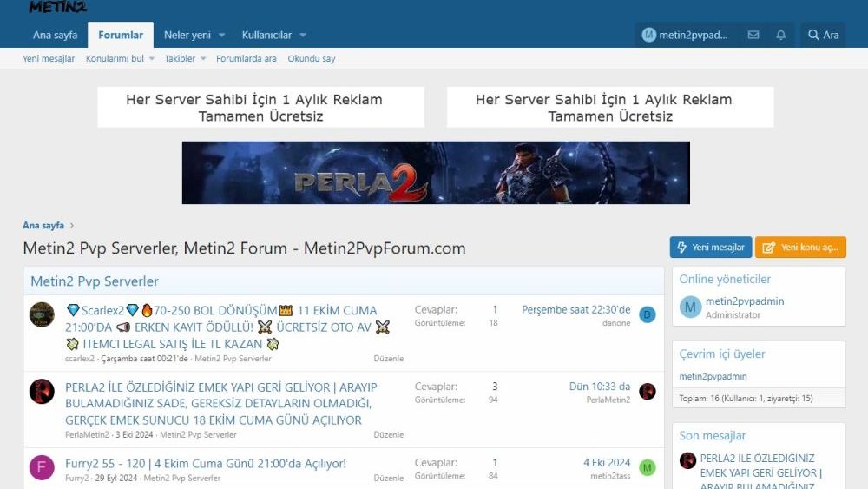The height and width of the screenshot is (489, 868).
Task: Select the Forumlar tab
Action: tap(121, 35)
